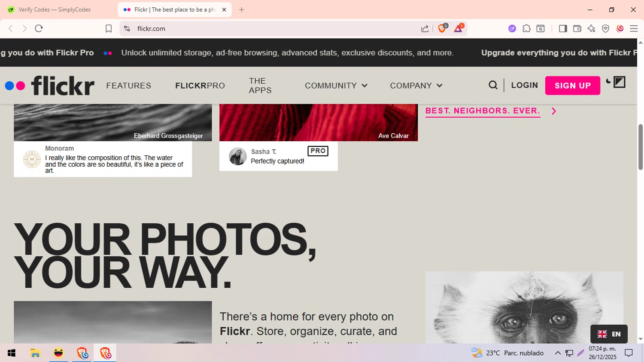Open File Explorer from taskbar
Viewport: 644px width, 362px height.
click(35, 353)
